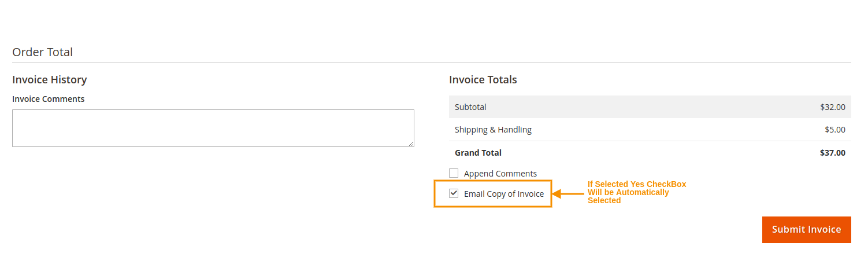Viewport: 868px width, 268px height.
Task: Click the Subtotal row label
Action: point(470,107)
